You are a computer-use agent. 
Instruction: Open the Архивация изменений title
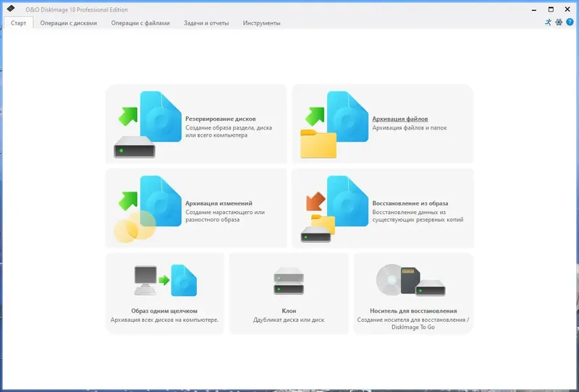219,203
